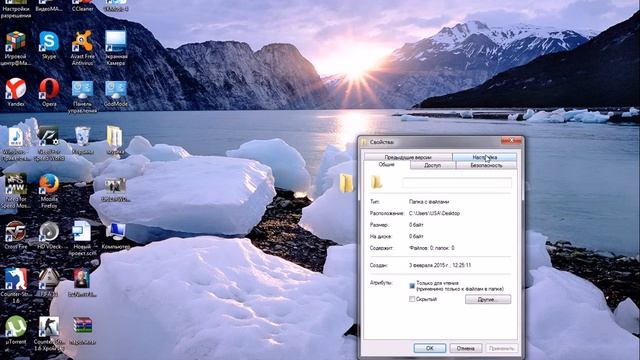Screen dimensions: 640x360
Task: Switch to the Безопасность tab
Action: [x=486, y=165]
